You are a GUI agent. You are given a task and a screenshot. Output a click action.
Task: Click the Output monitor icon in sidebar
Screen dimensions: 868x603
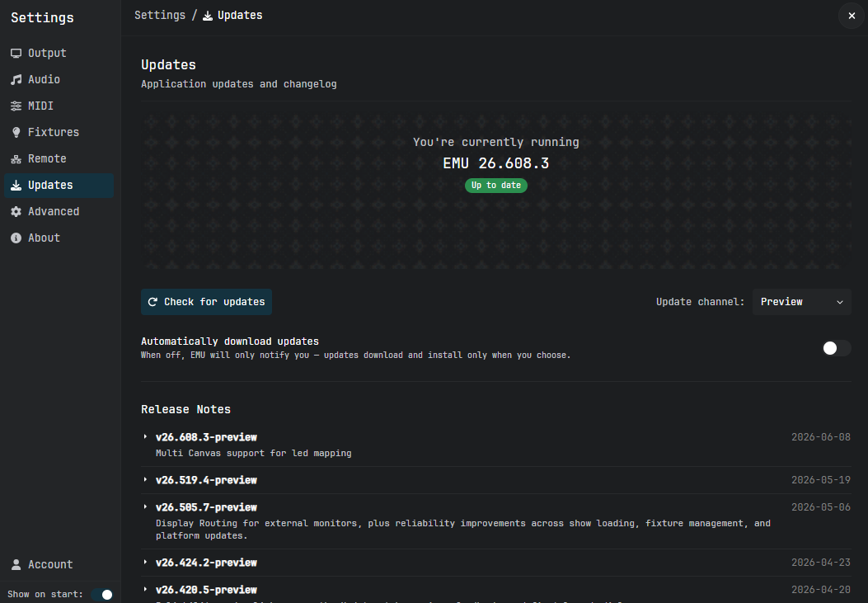pyautogui.click(x=16, y=53)
